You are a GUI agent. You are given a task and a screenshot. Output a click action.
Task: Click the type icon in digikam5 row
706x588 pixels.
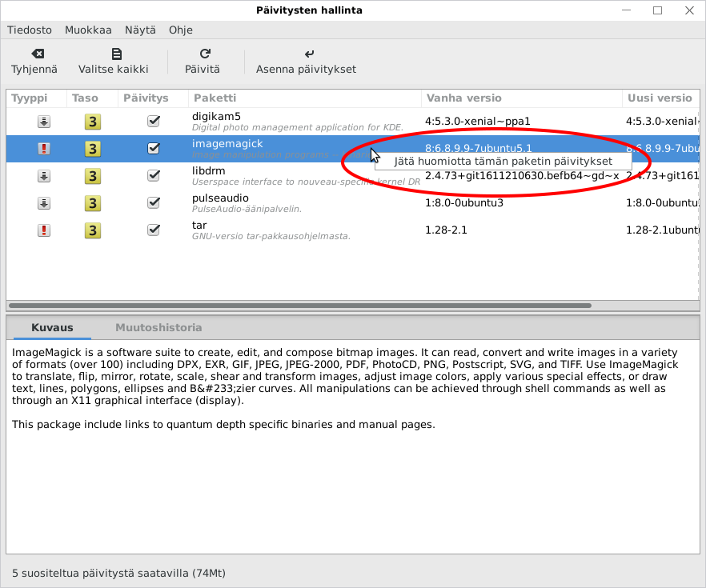point(44,122)
